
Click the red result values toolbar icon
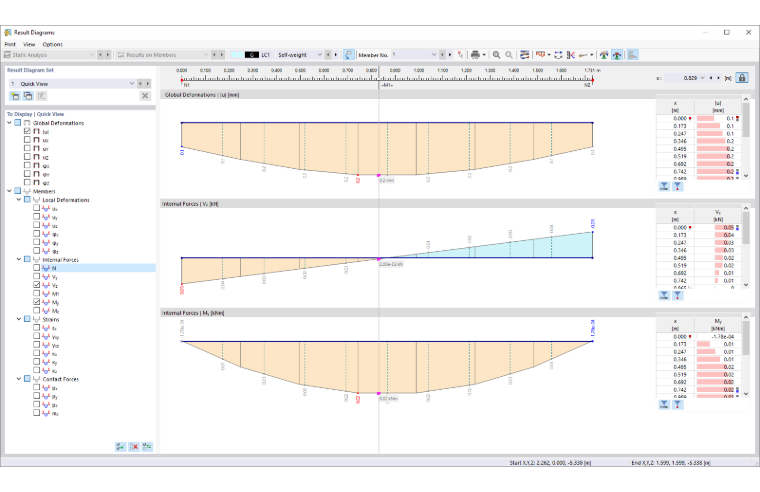540,54
